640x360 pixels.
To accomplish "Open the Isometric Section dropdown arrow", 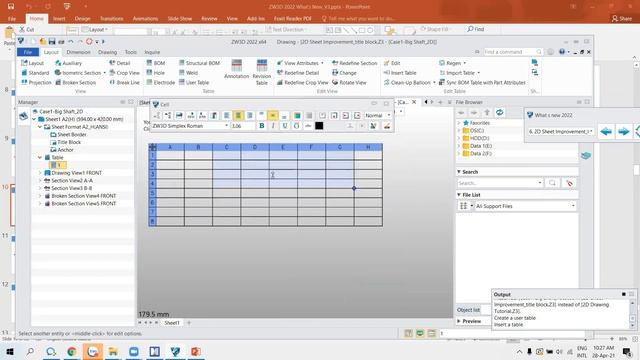I will coord(104,73).
